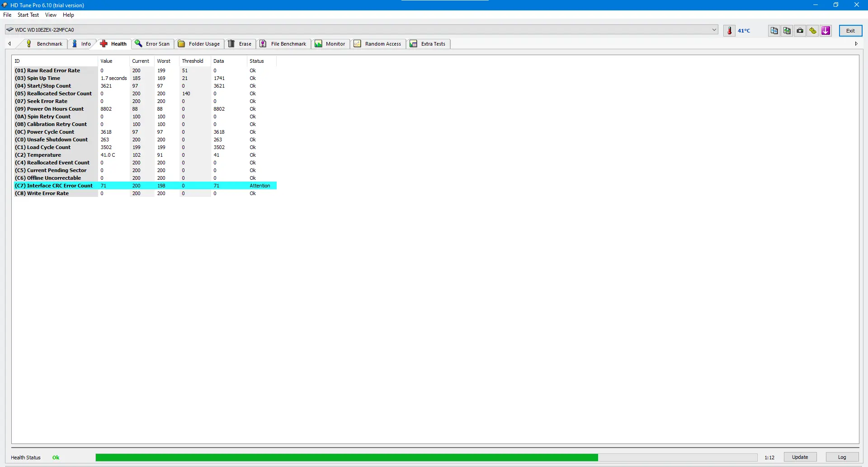Screen dimensions: 868x467
Task: Open the File menu
Action: click(7, 15)
